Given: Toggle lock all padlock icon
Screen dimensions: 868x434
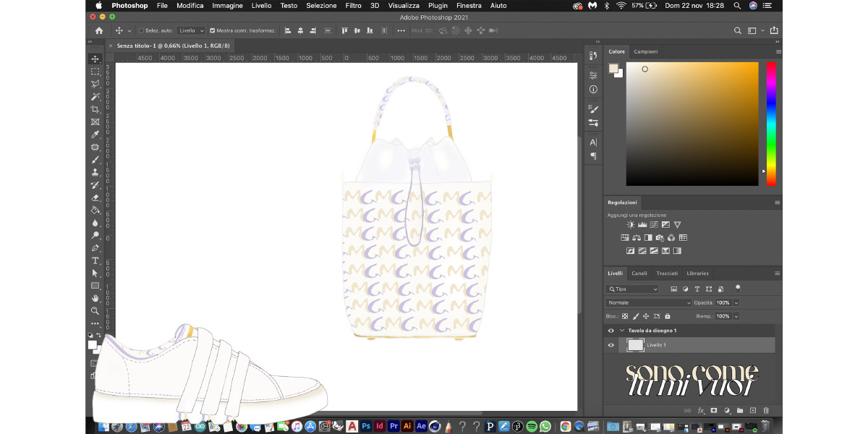Looking at the screenshot, I should point(667,316).
